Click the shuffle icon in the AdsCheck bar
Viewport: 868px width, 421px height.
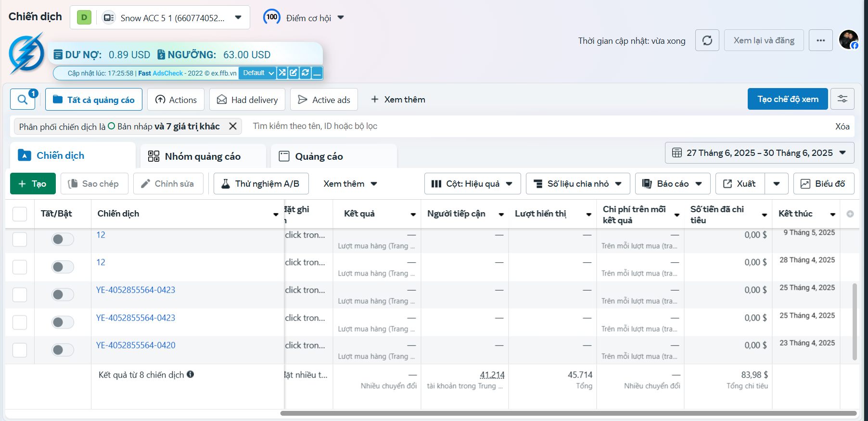coord(282,73)
